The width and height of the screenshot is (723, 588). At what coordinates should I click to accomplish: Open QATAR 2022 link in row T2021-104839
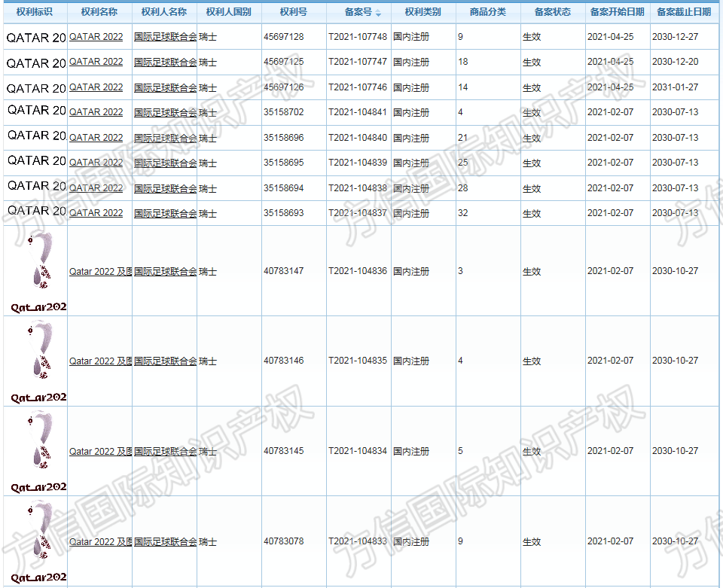(x=96, y=162)
